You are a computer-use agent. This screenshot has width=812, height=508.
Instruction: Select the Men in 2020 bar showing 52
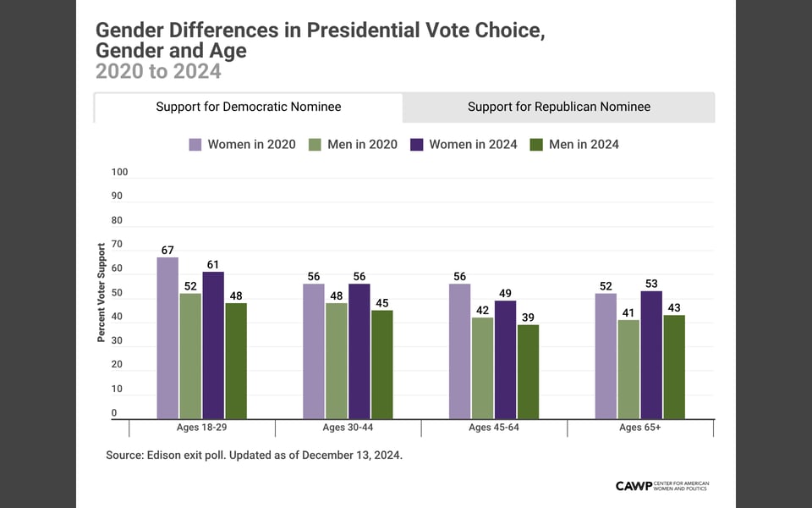pyautogui.click(x=190, y=356)
